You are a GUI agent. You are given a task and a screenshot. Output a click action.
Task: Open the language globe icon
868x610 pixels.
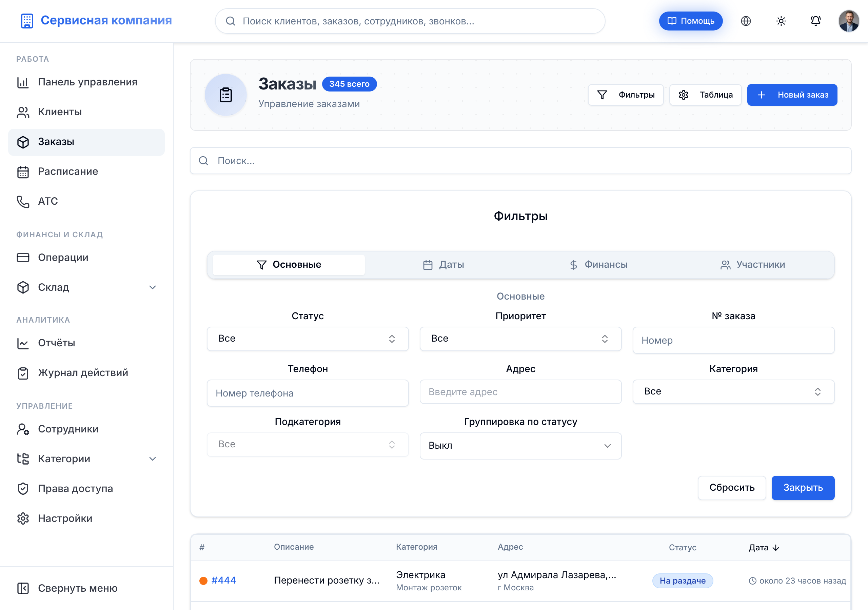point(746,21)
